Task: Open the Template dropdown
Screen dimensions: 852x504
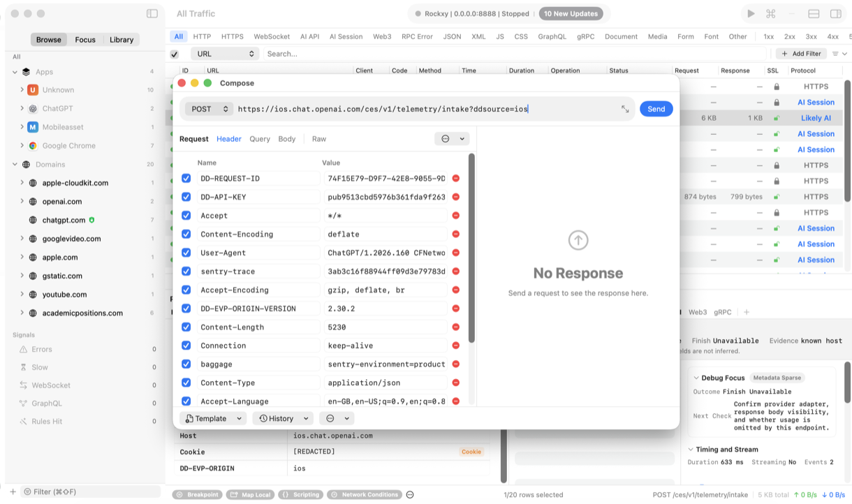Action: point(213,418)
